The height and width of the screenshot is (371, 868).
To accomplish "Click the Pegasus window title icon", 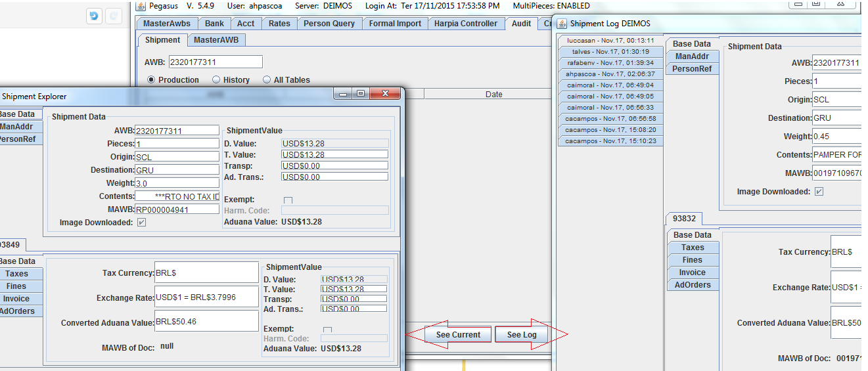I will click(140, 6).
